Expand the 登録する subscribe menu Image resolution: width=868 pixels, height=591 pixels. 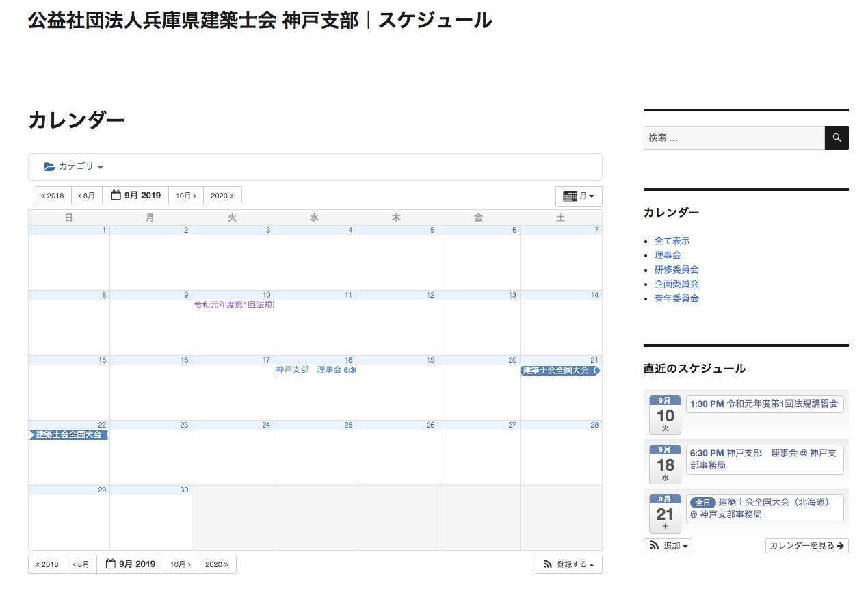pos(568,564)
